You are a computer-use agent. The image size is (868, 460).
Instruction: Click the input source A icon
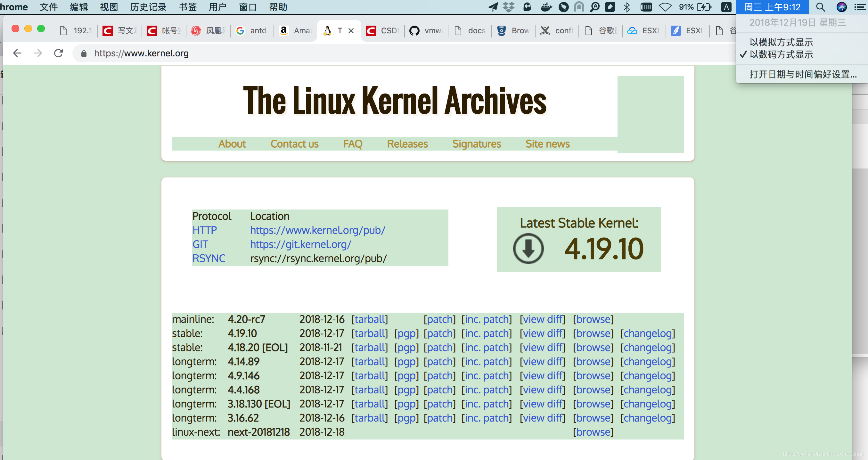[726, 7]
